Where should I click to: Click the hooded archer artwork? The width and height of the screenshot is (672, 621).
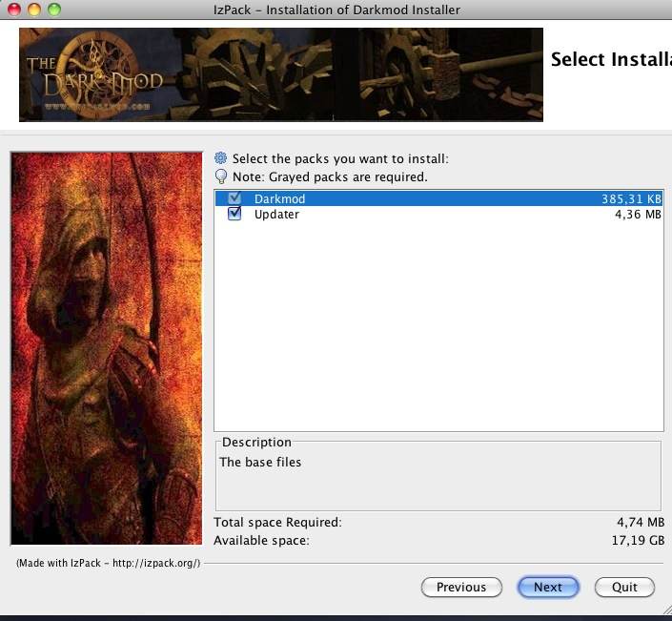pyautogui.click(x=107, y=348)
